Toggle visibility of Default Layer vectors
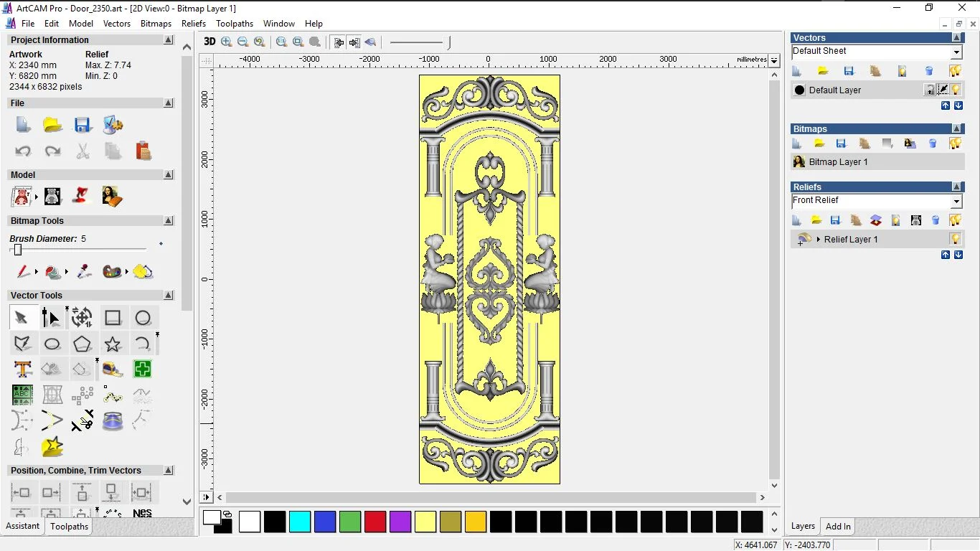 [956, 90]
